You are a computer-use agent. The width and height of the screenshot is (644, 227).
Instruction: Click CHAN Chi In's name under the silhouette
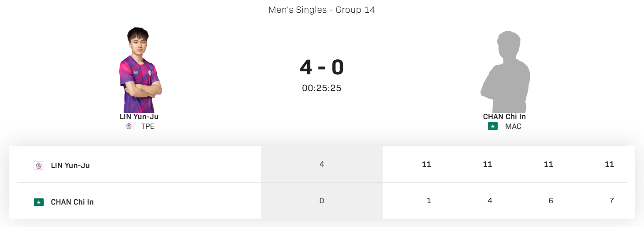[x=504, y=117]
